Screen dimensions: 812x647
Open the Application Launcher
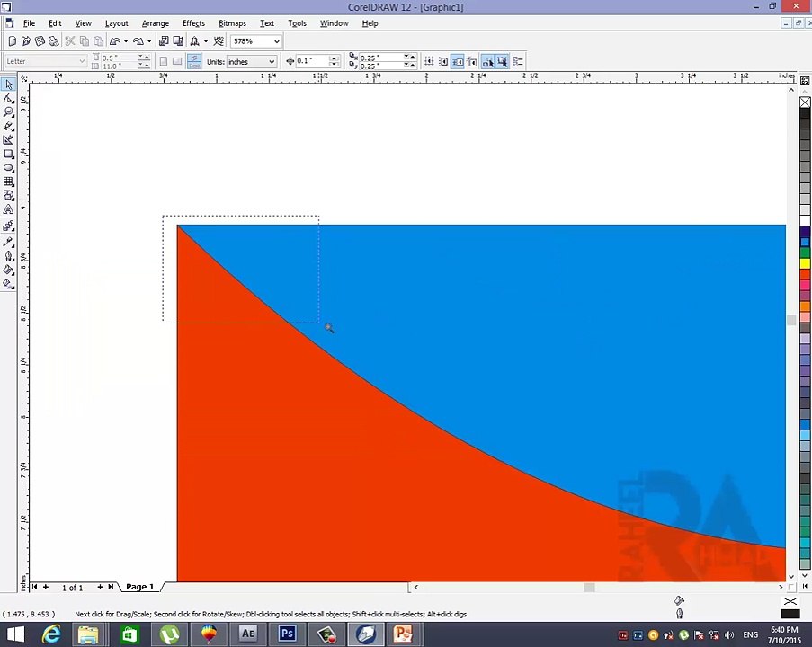195,41
